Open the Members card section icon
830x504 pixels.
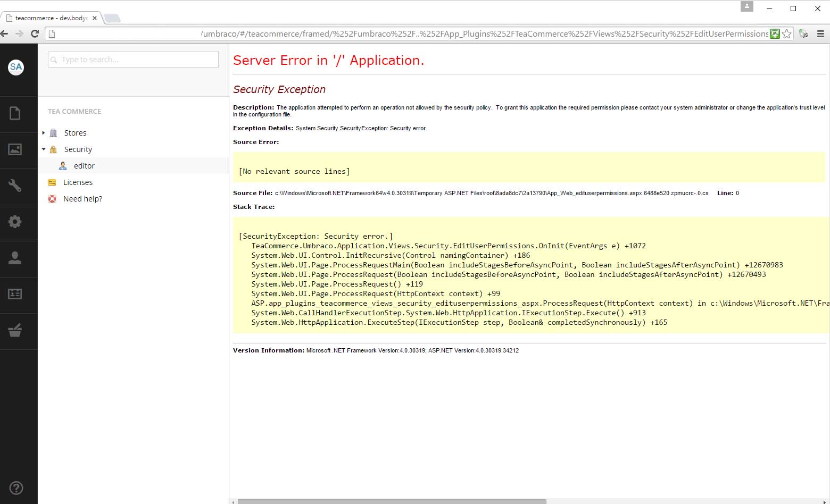(x=15, y=294)
